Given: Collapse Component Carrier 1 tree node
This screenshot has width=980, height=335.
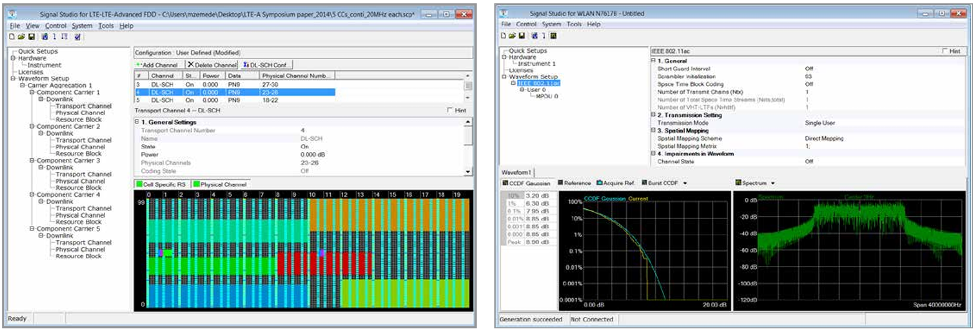Looking at the screenshot, I should [32, 92].
